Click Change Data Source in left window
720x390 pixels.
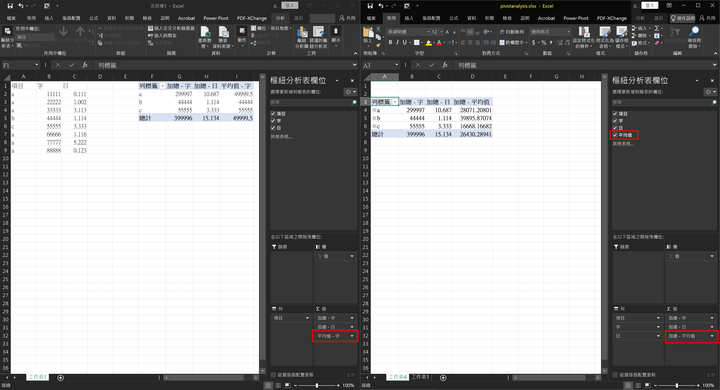tap(223, 37)
